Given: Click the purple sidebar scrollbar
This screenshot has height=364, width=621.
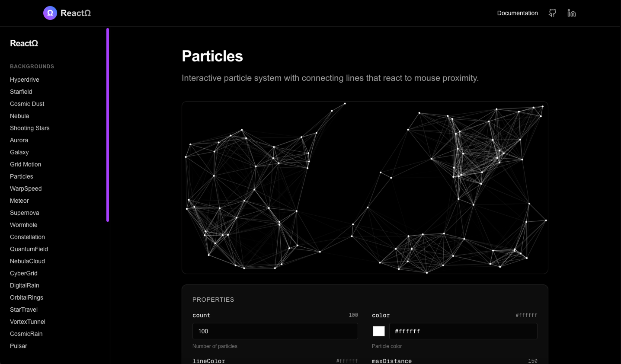Looking at the screenshot, I should [x=108, y=124].
